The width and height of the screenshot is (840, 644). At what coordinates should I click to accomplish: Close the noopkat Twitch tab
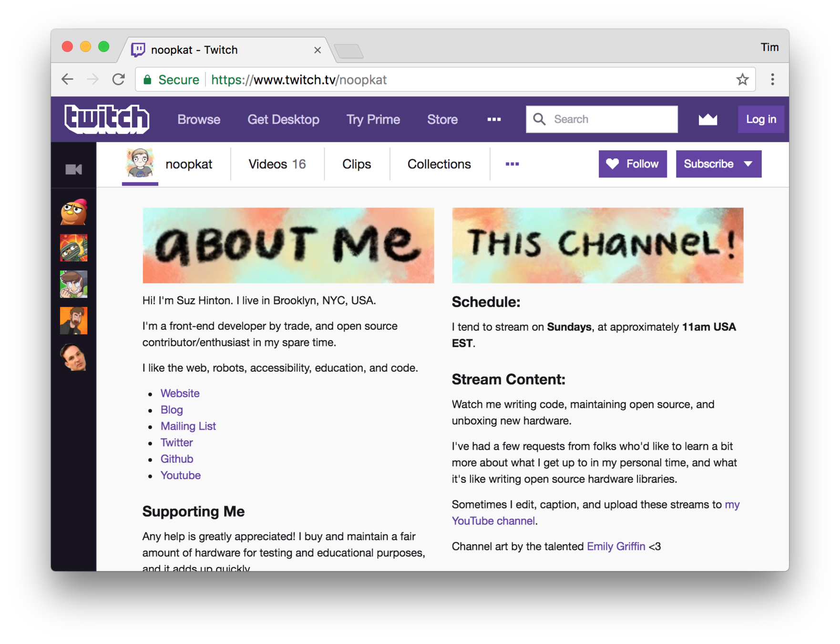coord(318,50)
